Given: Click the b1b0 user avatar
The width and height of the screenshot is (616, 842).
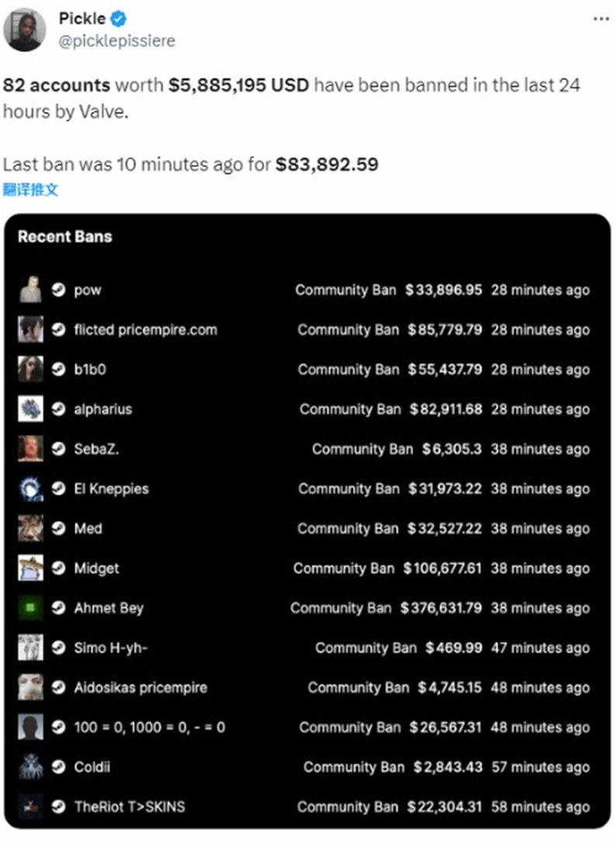Looking at the screenshot, I should (31, 369).
